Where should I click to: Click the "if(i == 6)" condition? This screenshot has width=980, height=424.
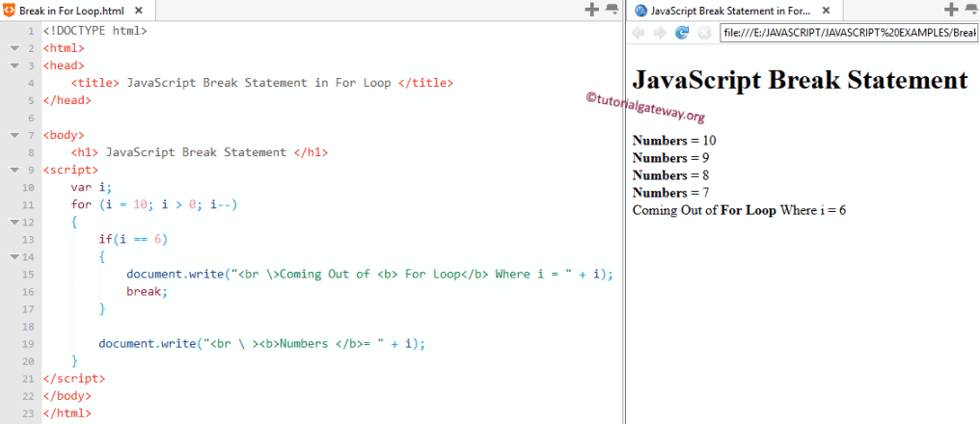pyautogui.click(x=133, y=239)
